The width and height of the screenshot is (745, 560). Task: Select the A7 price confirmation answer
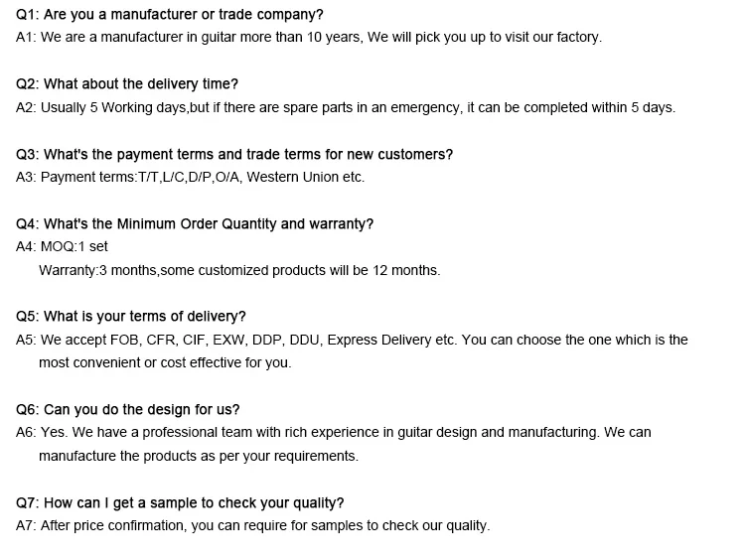(x=252, y=526)
